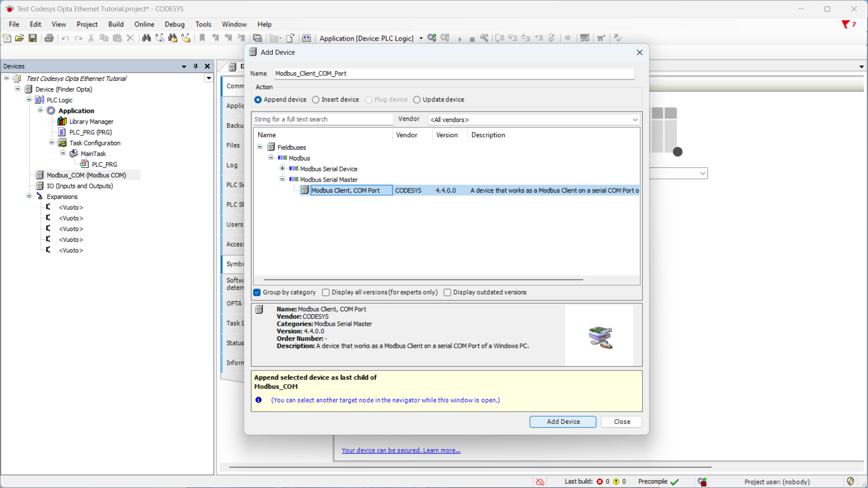Click the Login to device toolbar icon
The height and width of the screenshot is (488, 868).
click(432, 38)
